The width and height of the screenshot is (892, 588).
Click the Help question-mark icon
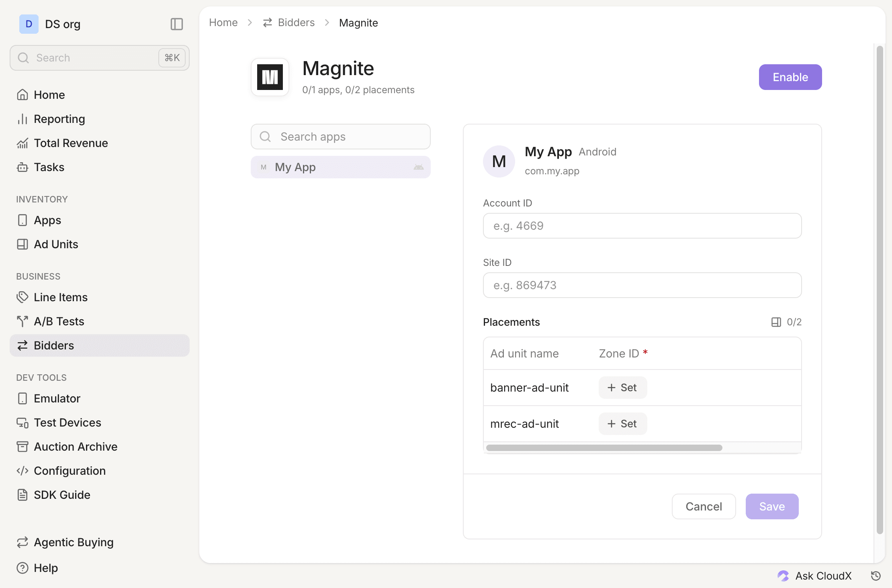click(23, 568)
